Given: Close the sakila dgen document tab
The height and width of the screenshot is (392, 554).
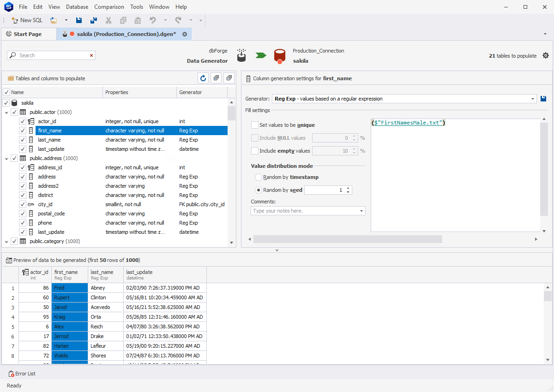Looking at the screenshot, I should [185, 34].
